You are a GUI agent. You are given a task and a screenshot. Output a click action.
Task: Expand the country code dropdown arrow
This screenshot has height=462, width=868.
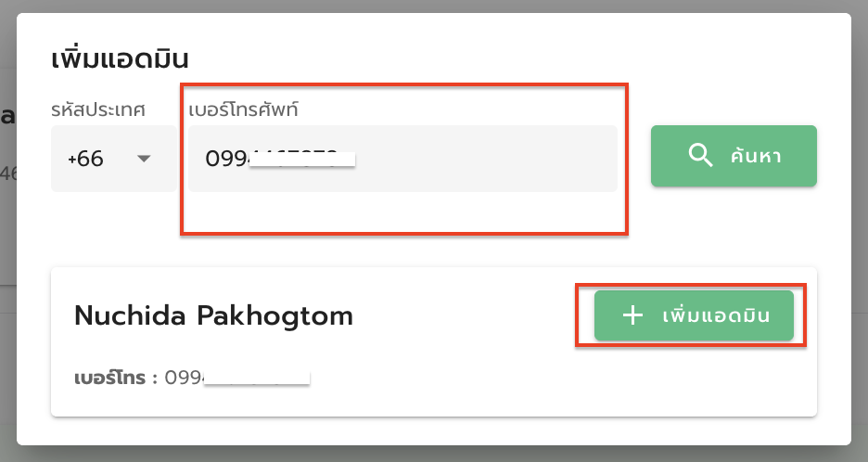144,159
